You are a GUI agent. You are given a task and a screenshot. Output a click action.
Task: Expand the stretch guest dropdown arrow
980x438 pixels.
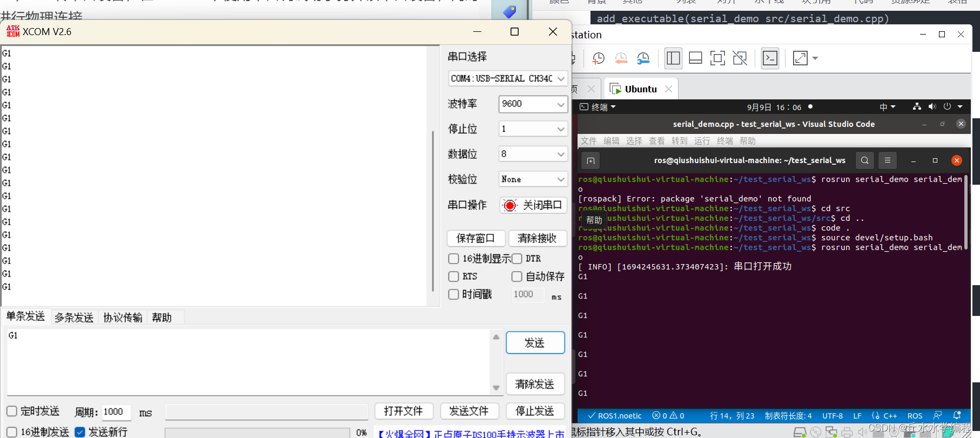point(815,58)
